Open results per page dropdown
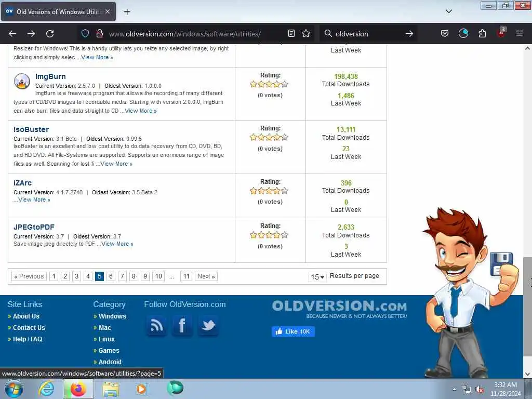Image resolution: width=532 pixels, height=399 pixels. click(x=317, y=276)
